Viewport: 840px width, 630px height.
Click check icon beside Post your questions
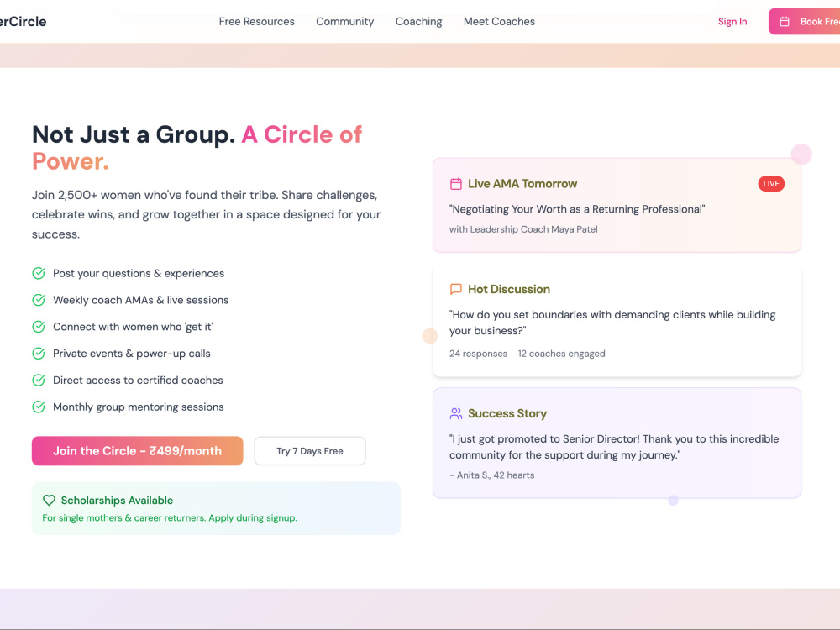39,273
